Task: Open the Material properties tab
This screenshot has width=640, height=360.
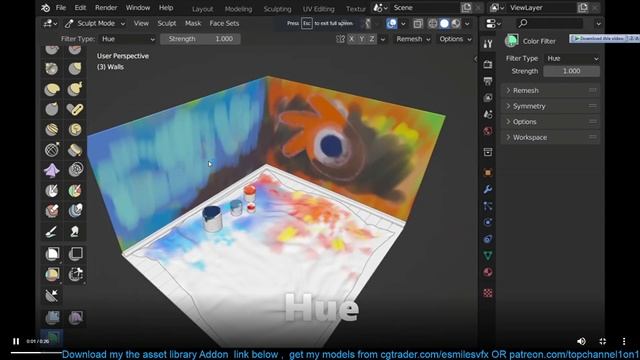Action: point(488,272)
